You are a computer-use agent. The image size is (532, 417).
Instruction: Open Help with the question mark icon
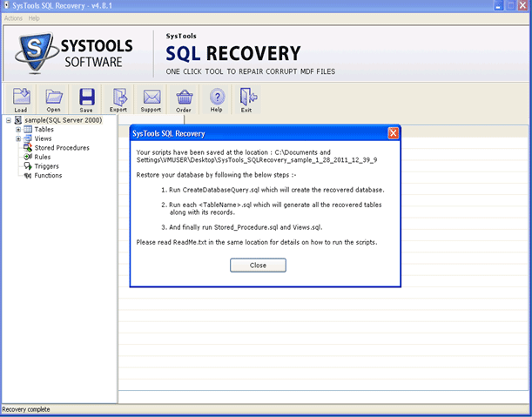coord(217,98)
